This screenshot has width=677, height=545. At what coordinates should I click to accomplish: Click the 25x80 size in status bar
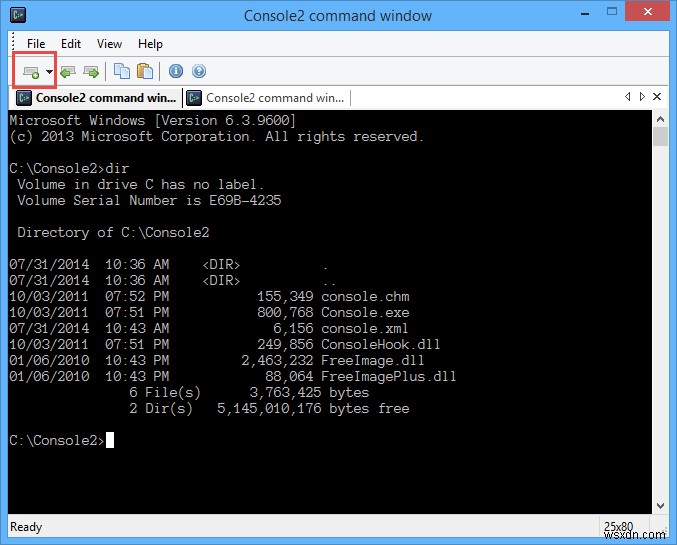pyautogui.click(x=618, y=526)
